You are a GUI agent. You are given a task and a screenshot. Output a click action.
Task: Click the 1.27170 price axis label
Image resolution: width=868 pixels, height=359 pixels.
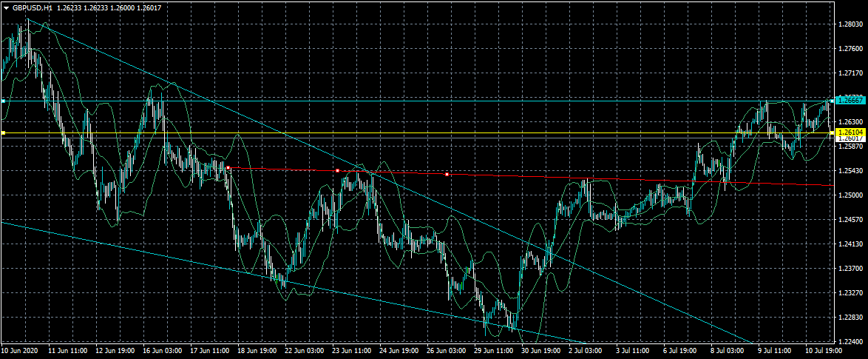coord(850,73)
